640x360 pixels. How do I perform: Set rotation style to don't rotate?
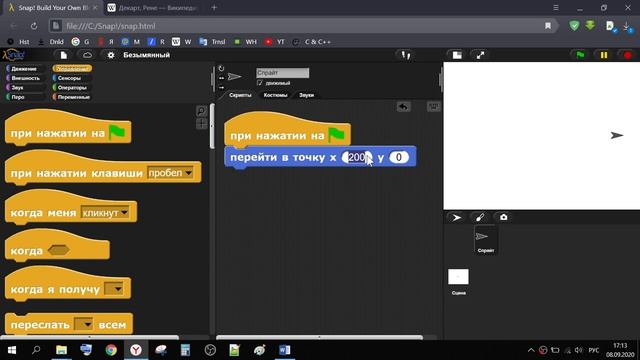(221, 87)
